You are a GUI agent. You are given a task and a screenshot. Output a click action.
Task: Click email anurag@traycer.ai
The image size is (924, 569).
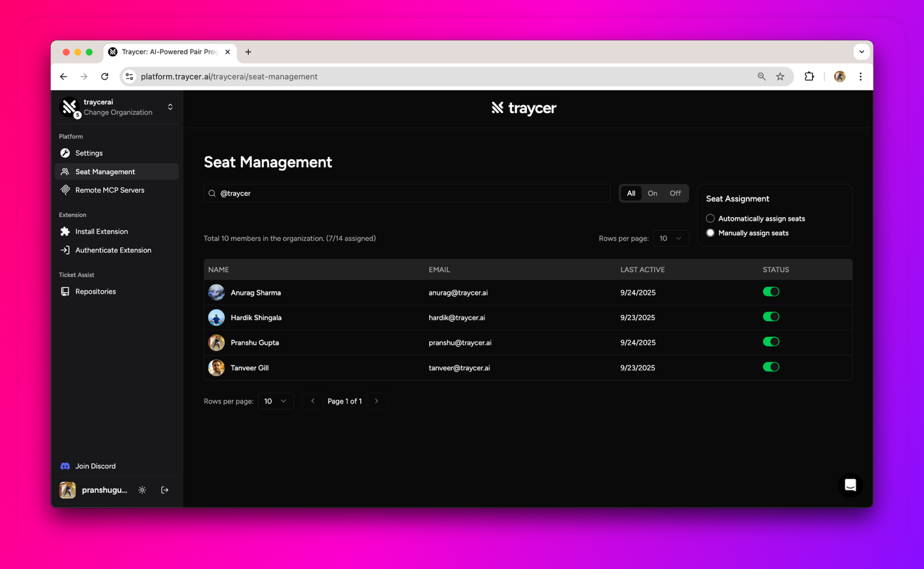[458, 293]
